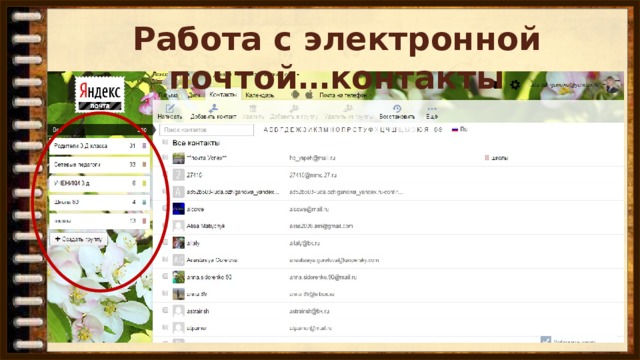The width and height of the screenshot is (640, 360).
Task: Focus the contact search field
Action: pos(206,130)
